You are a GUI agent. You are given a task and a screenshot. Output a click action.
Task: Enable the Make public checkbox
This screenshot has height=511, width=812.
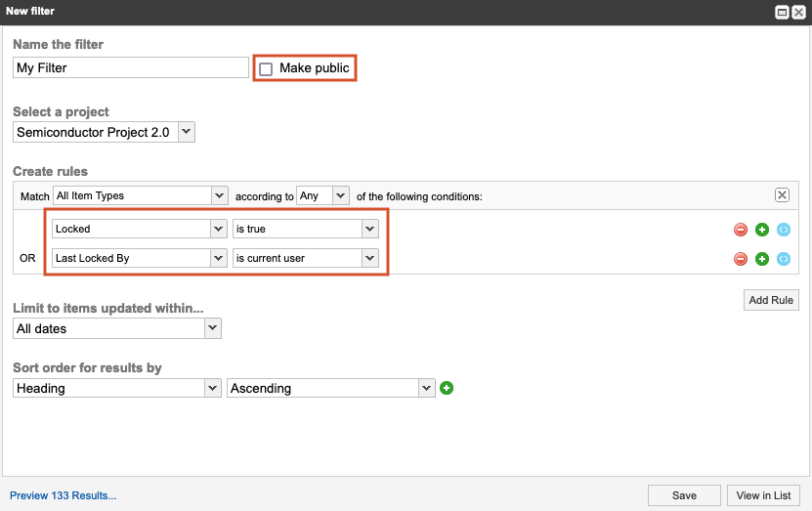pos(266,69)
